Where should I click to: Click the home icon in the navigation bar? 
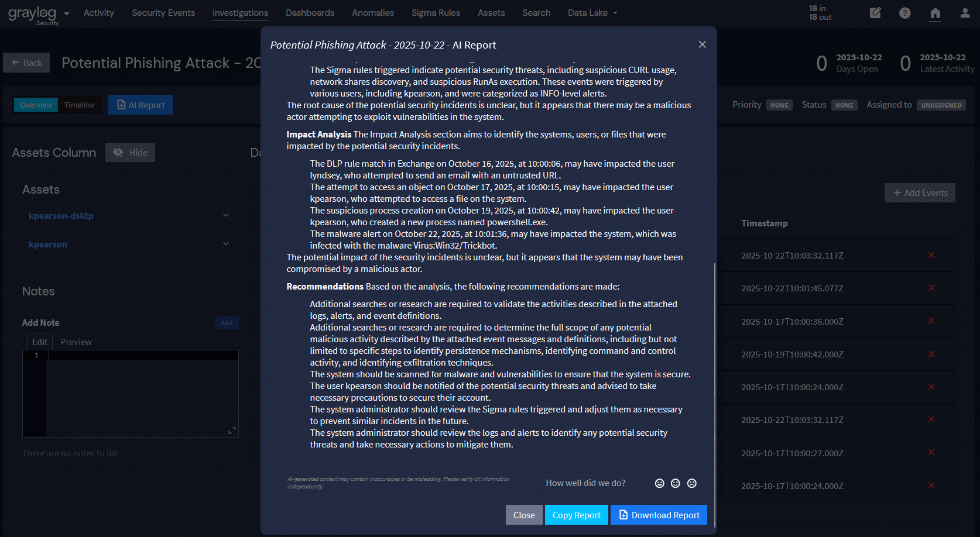tap(935, 12)
